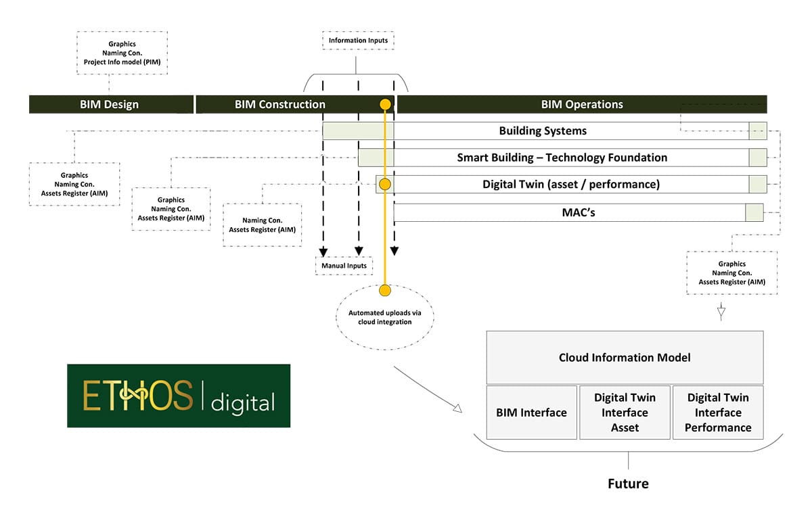Click the yellow dot on BIM Construction bar
The height and width of the screenshot is (514, 812).
click(385, 104)
